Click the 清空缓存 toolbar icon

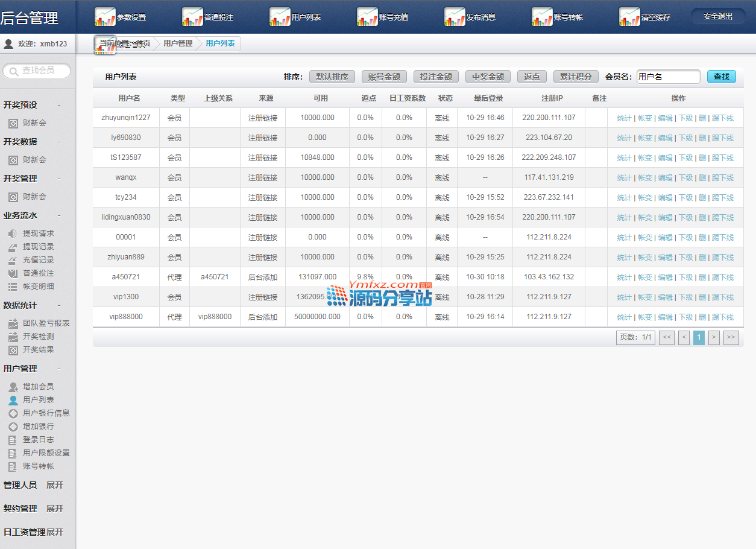point(629,17)
